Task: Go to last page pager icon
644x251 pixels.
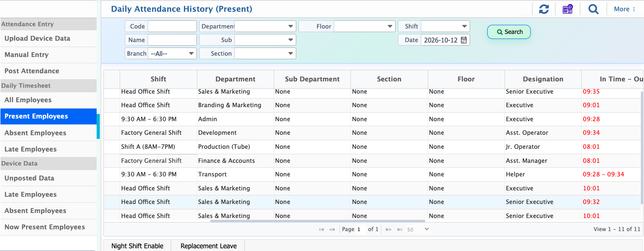Action: 399,230
